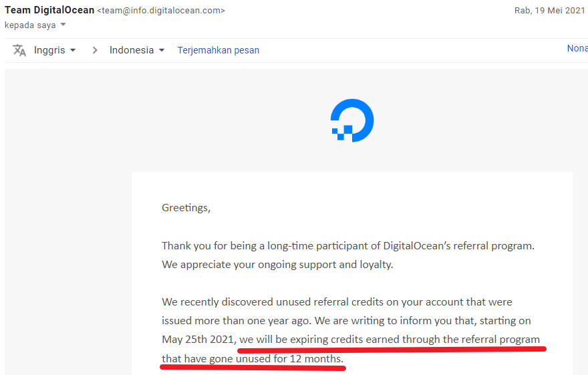Expand recipient details arrow beside kepada saya
The image size is (588, 375).
tap(63, 25)
